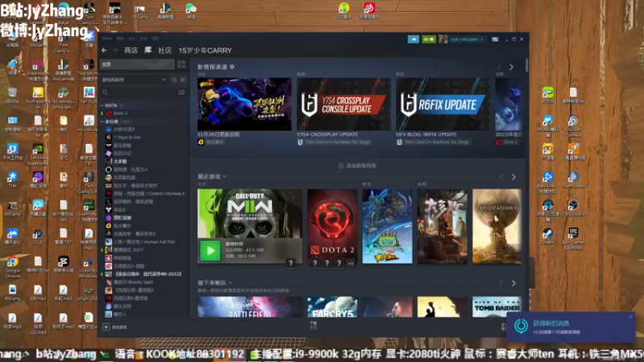Screen dimensions: 644x362
Task: Open Ubisoft Connect desktop shortcut
Action: tap(573, 125)
